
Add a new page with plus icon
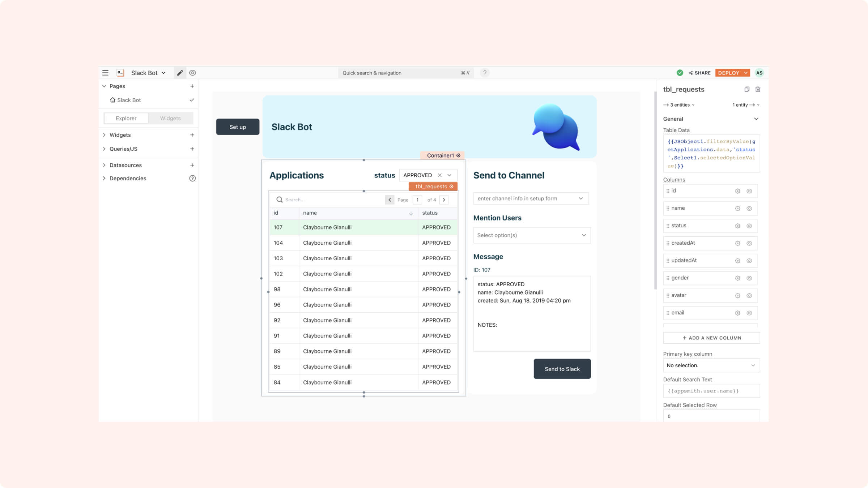pos(192,86)
